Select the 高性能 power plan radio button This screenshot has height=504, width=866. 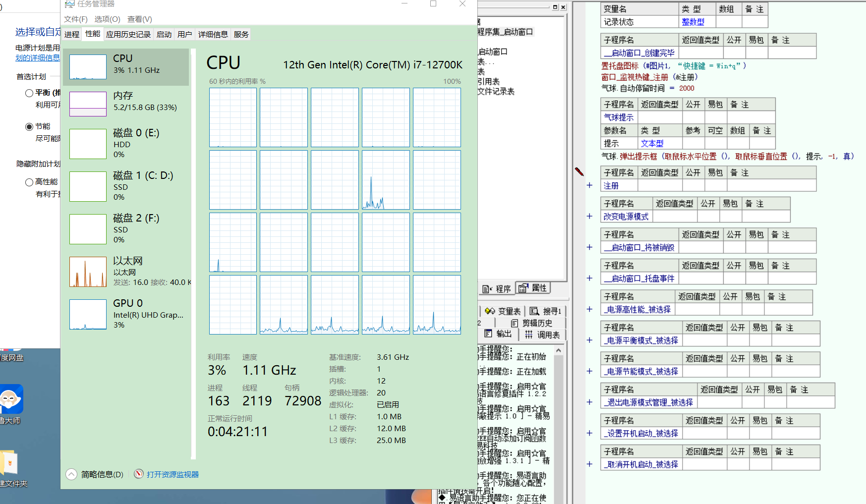29,182
